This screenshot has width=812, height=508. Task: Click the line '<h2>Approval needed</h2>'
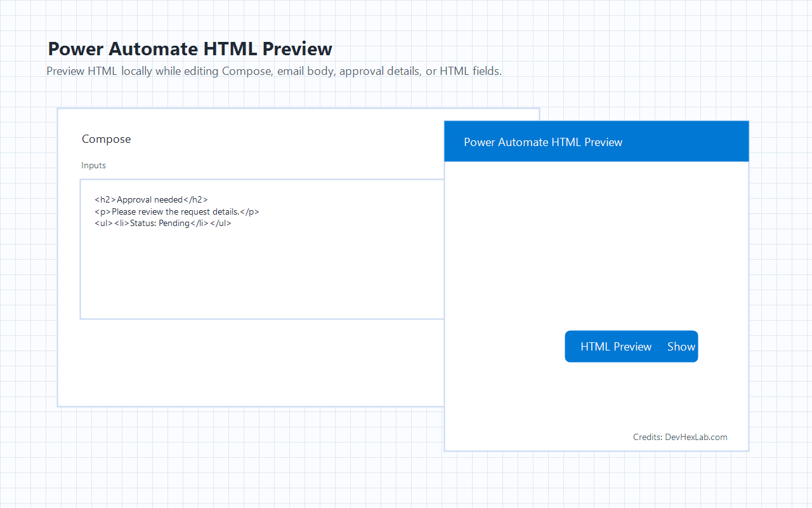(x=151, y=200)
